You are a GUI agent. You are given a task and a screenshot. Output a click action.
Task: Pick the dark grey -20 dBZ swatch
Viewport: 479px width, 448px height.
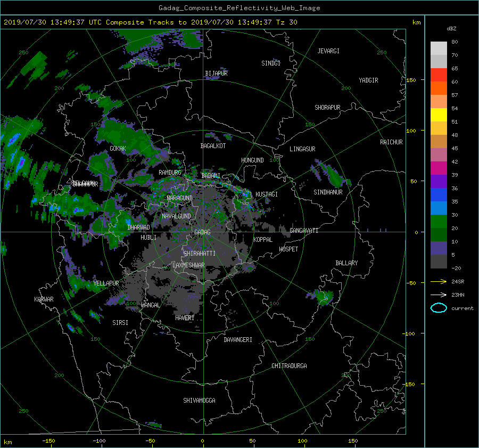[x=439, y=262]
